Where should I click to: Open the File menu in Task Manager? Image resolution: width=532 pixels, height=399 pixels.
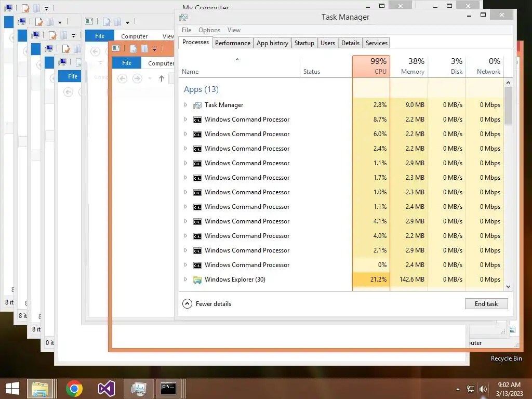[187, 30]
